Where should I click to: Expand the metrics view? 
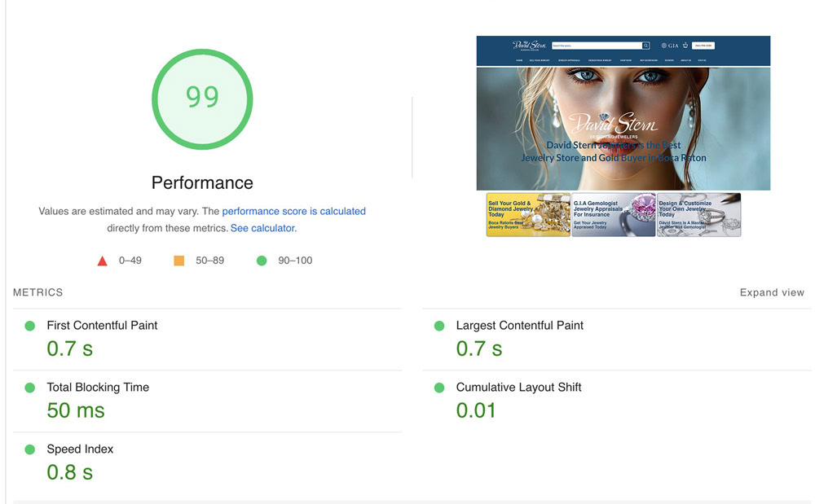[x=771, y=291]
